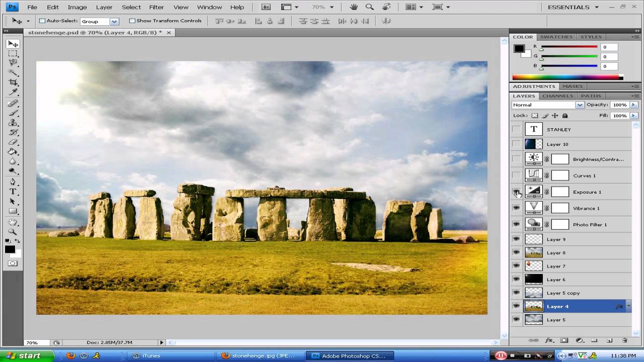
Task: Switch to the Channels tab
Action: click(x=557, y=96)
